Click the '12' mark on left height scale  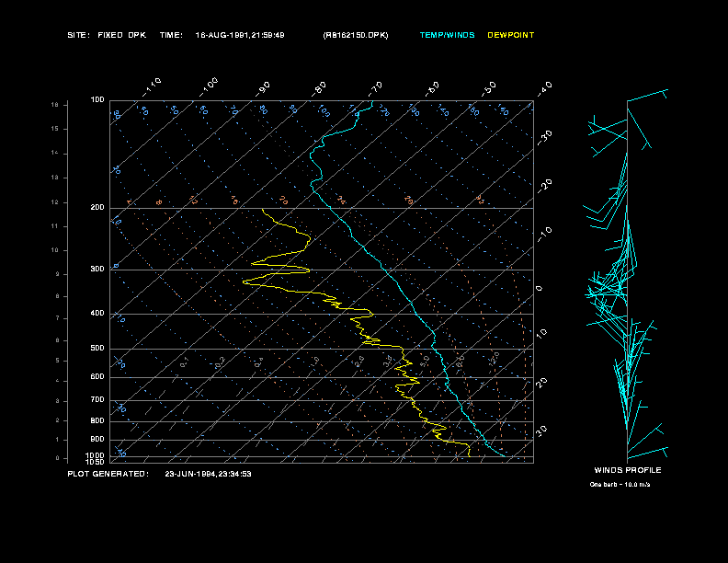(x=55, y=202)
